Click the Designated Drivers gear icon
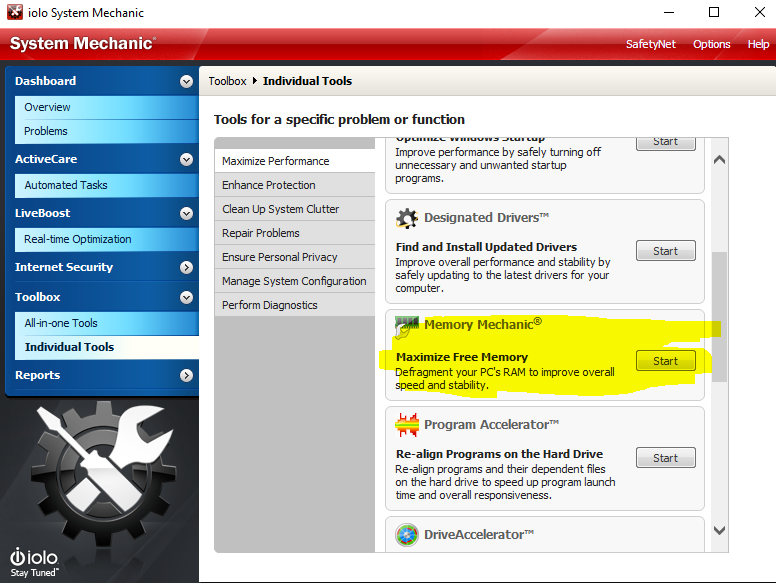 (x=406, y=218)
